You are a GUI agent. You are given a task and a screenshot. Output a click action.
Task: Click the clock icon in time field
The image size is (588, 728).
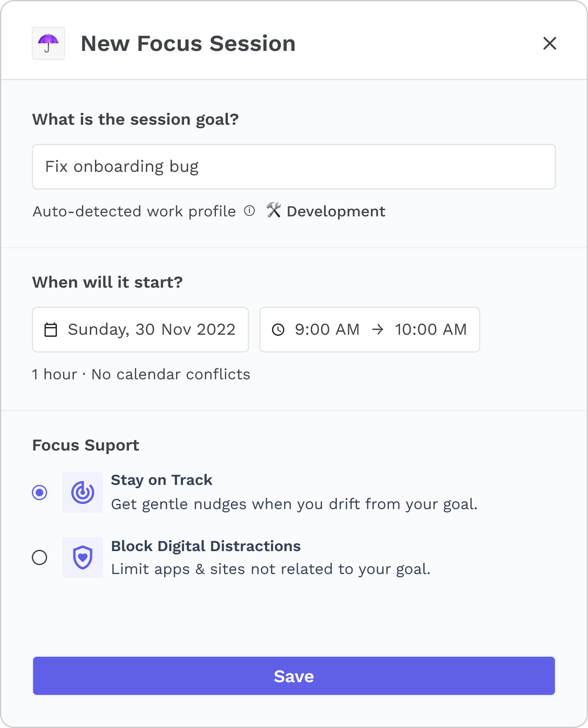coord(278,330)
